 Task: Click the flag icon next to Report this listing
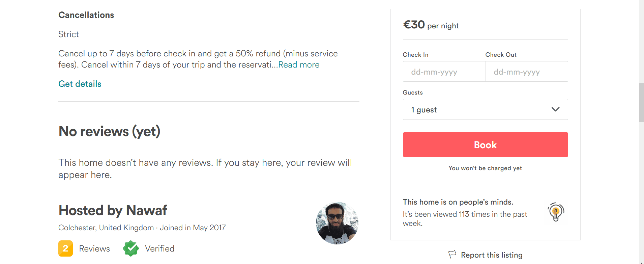[x=452, y=254]
